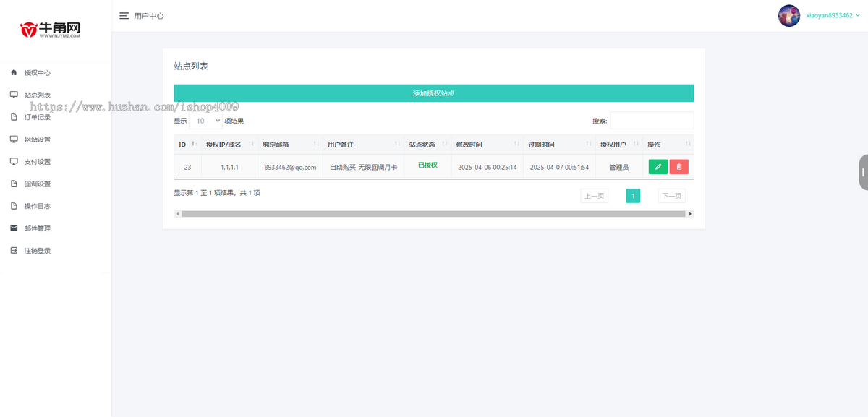Screen dimensions: 868x417
Task: Sort by 修改时间 column header
Action: 487,145
